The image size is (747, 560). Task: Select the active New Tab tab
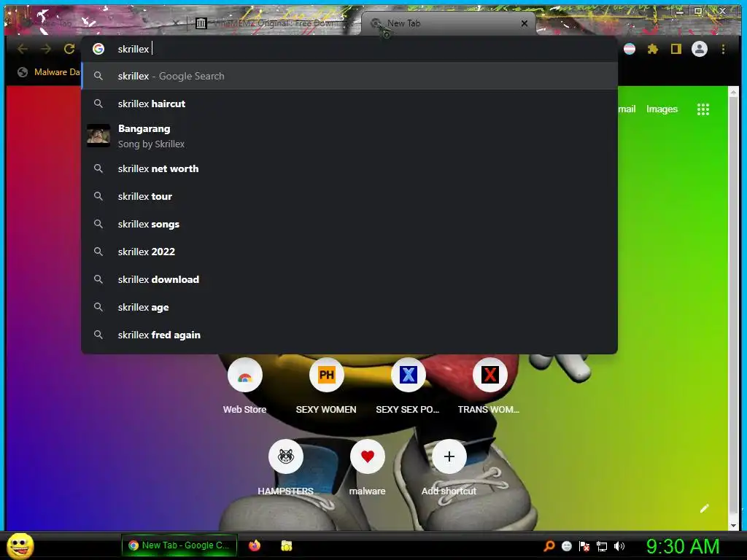(448, 23)
